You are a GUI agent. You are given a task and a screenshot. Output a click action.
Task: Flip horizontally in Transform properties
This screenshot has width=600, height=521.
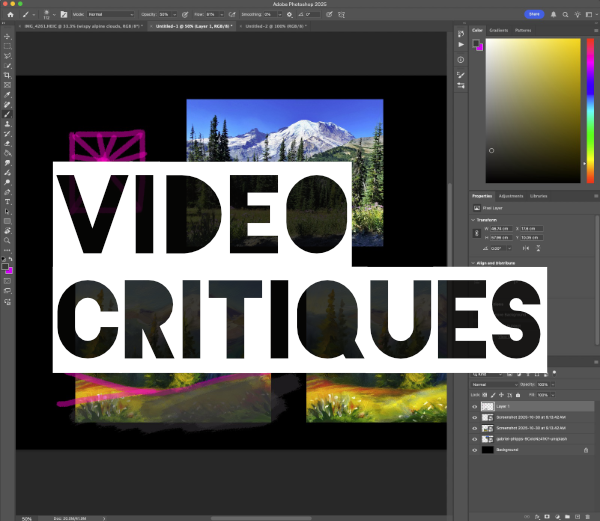(x=526, y=248)
